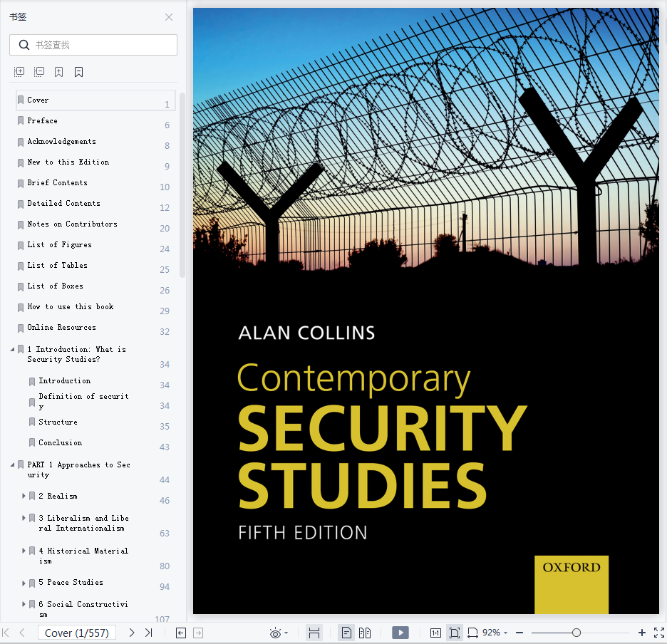Go to New to this Edition
Viewport: 667px width, 644px height.
(95, 162)
